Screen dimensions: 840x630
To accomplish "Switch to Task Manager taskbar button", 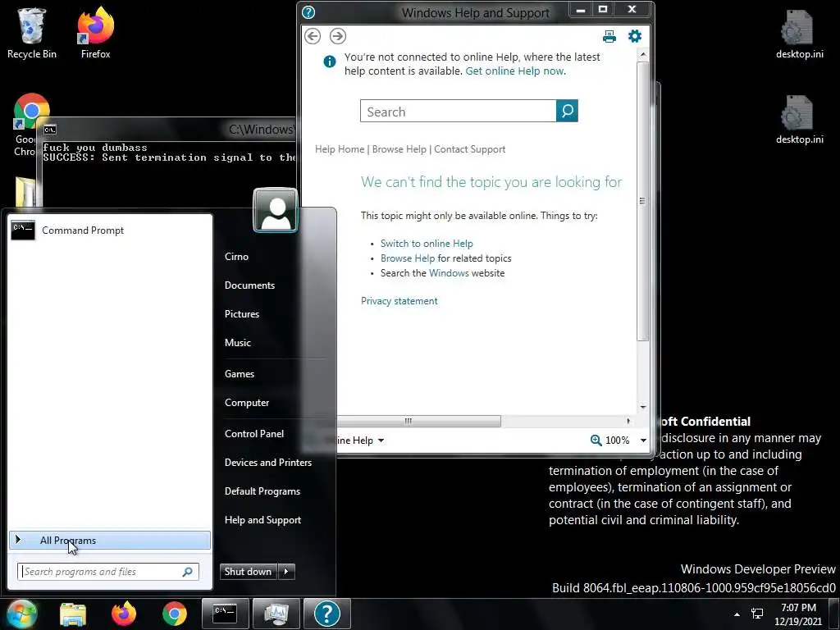I will tap(276, 614).
